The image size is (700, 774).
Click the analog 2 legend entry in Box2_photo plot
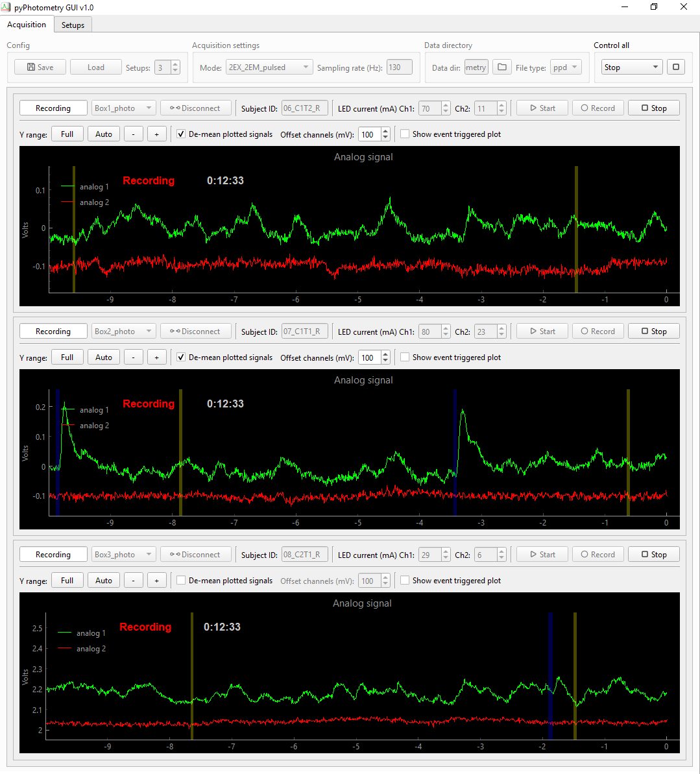pos(85,426)
